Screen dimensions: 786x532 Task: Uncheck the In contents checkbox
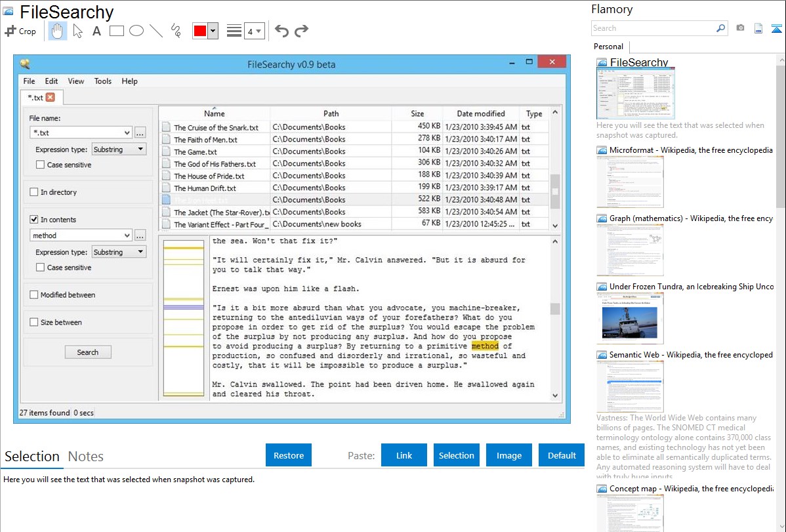[x=34, y=220]
